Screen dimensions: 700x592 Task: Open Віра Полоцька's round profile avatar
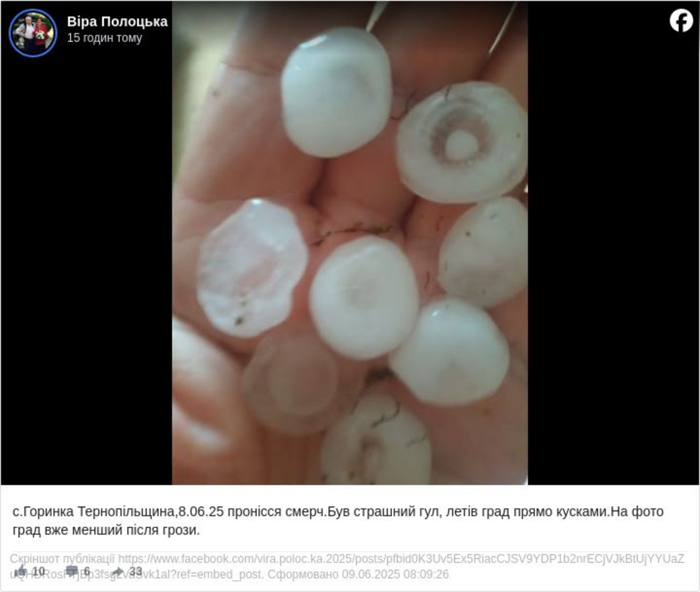pos(33,32)
